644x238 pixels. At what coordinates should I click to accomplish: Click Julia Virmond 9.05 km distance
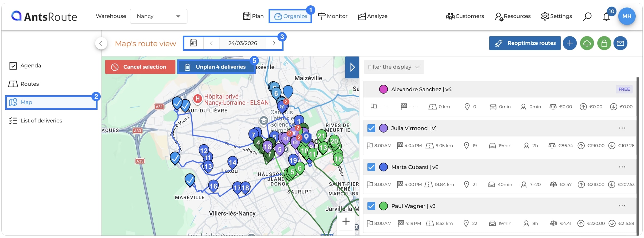pos(440,145)
